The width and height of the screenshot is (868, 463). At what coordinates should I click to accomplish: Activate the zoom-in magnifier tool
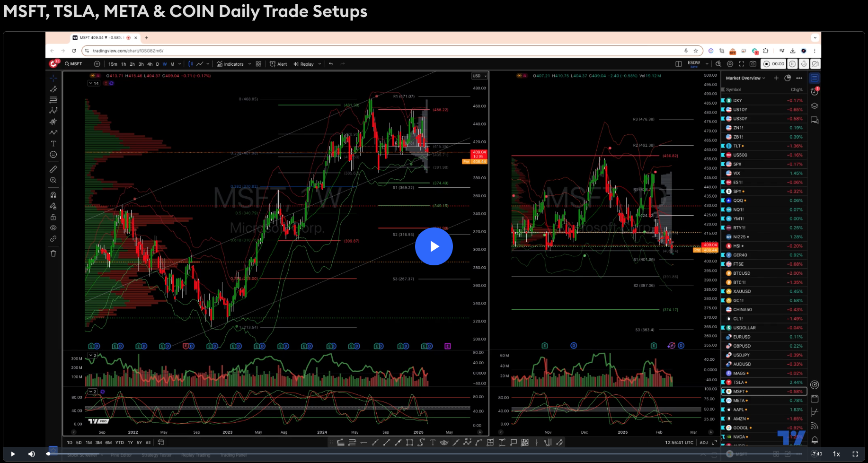tap(53, 180)
